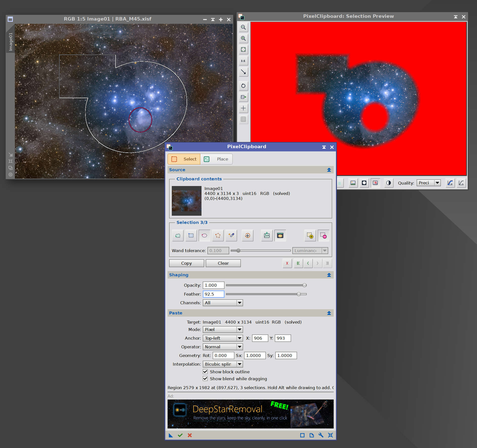Click the Clear button
The image size is (477, 448).
(x=223, y=263)
